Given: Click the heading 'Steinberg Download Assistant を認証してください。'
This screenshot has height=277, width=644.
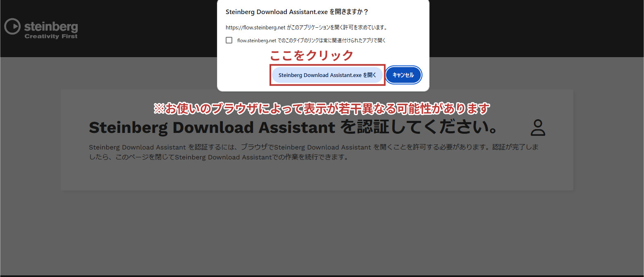Looking at the screenshot, I should [x=293, y=128].
